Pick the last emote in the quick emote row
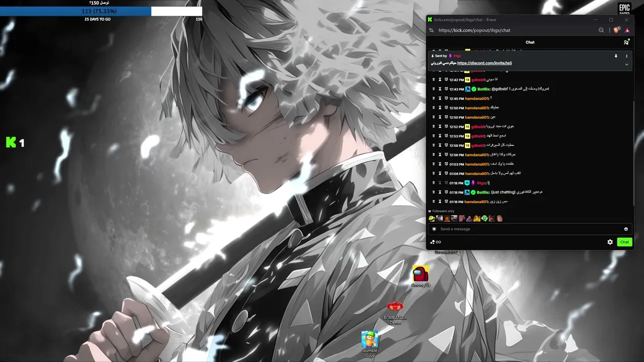This screenshot has width=644, height=362. [x=500, y=218]
